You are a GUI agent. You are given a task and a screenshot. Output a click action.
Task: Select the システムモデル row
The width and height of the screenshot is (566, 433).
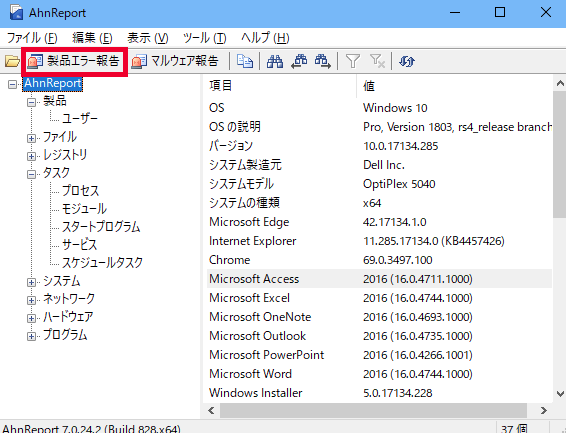coord(379,184)
